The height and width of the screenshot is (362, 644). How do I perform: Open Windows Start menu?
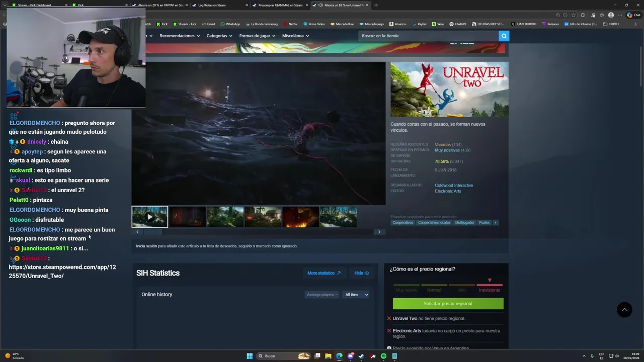pos(250,356)
